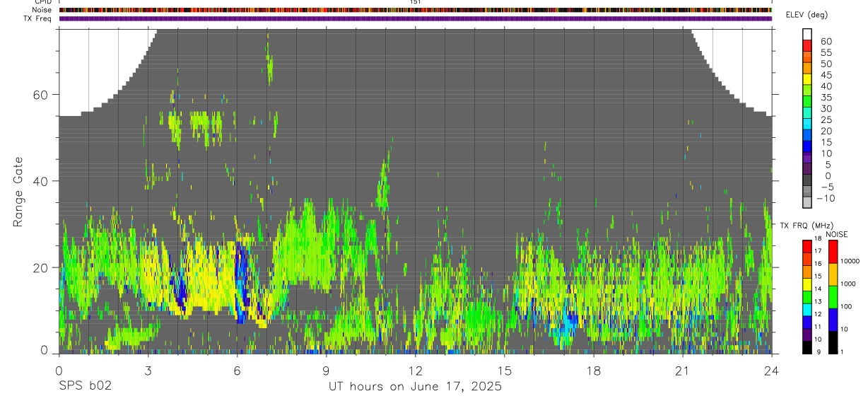Viewport: 868px width, 401px height.
Task: Click the 'UT hours on June 17, 2025' axis title
Action: [415, 386]
